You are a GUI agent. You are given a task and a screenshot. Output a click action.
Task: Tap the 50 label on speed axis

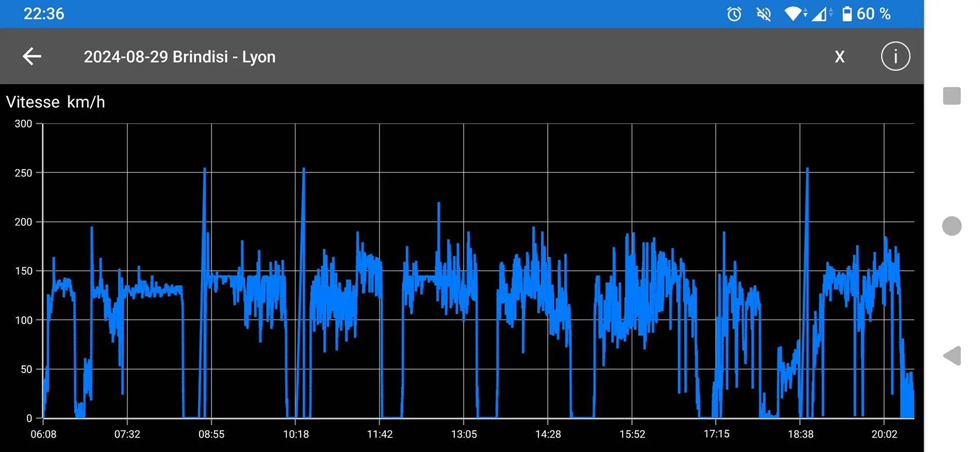[x=26, y=369]
